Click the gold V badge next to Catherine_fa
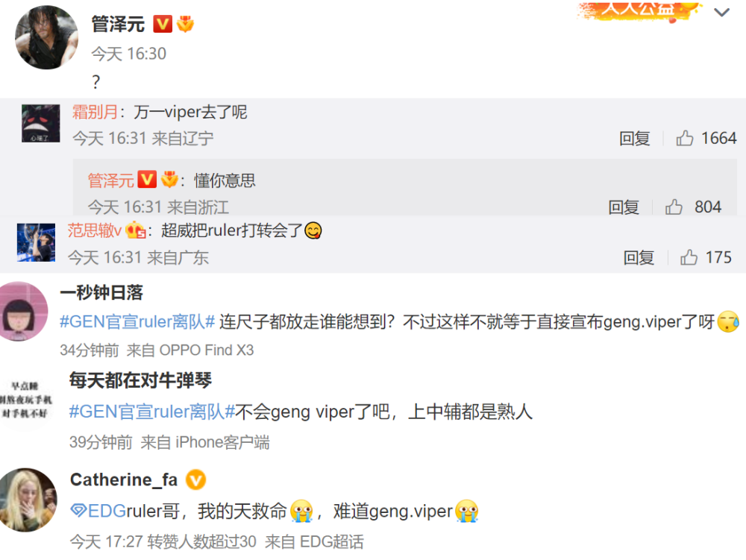 point(195,479)
